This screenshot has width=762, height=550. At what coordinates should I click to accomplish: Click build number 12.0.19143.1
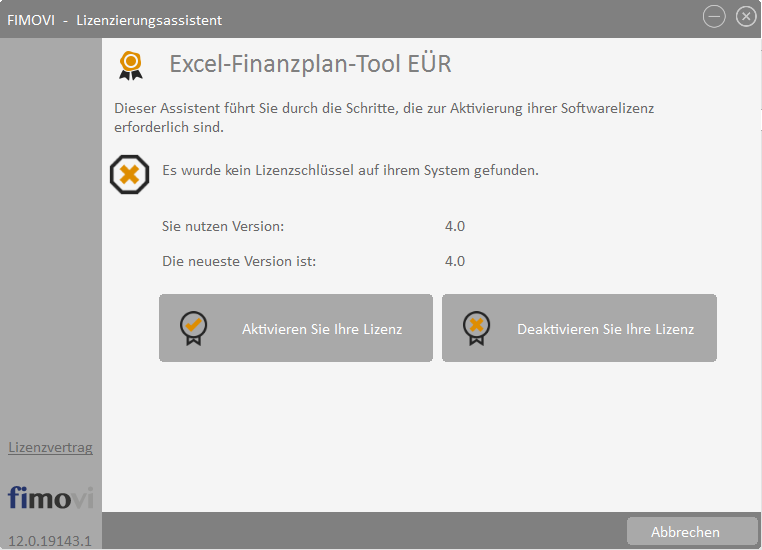point(50,541)
